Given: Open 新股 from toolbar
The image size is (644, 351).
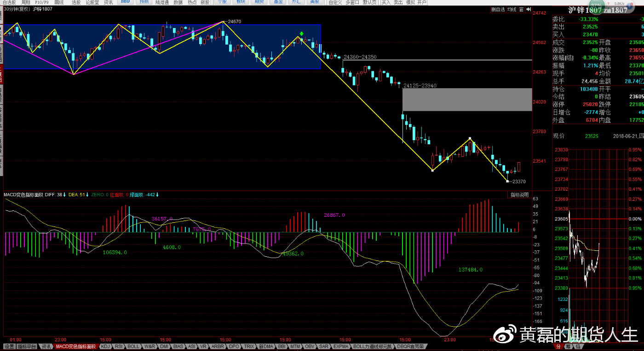Looking at the screenshot, I should [x=205, y=2].
